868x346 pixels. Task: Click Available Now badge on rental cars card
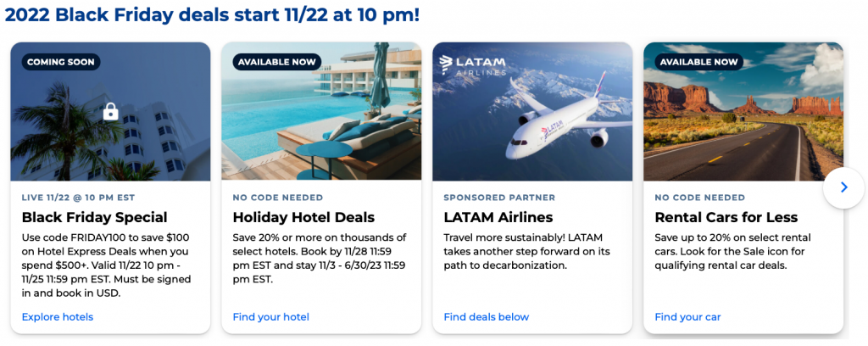tap(698, 62)
